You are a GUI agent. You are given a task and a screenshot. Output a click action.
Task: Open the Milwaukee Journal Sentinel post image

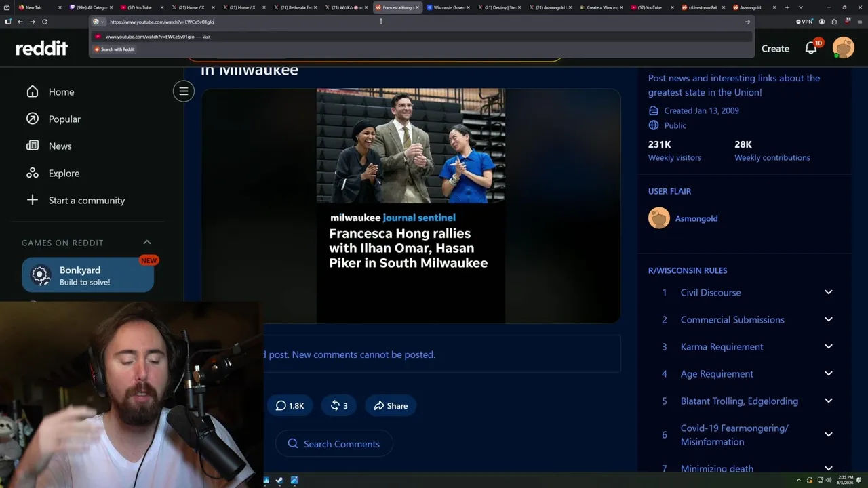[410, 205]
